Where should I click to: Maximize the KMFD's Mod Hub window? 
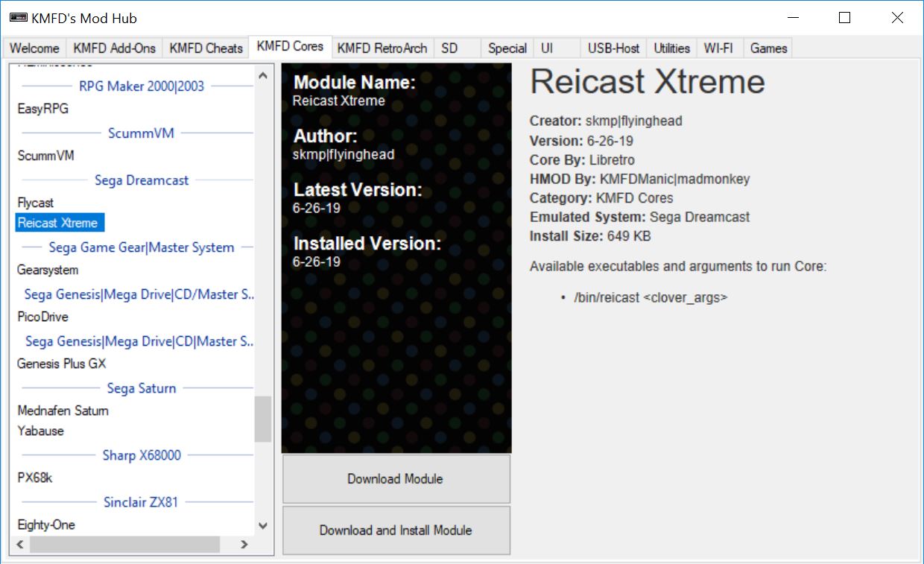coord(844,18)
